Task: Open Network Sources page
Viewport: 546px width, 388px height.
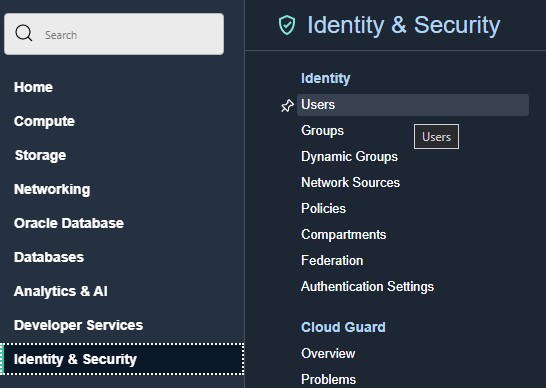Action: point(350,183)
